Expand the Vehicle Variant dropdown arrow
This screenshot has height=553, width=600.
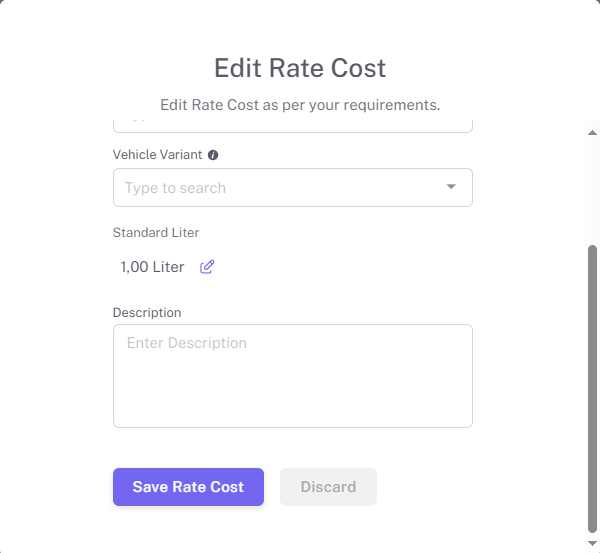click(451, 187)
